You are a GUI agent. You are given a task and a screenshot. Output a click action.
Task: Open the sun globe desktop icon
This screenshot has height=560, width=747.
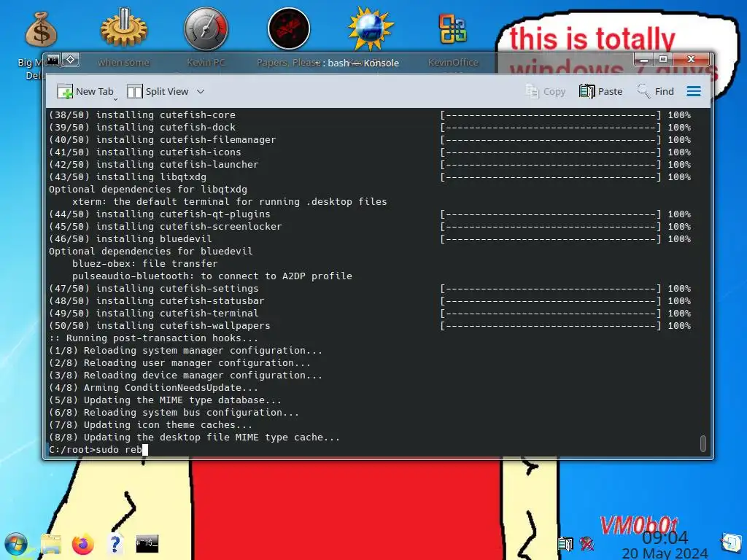coord(371,28)
